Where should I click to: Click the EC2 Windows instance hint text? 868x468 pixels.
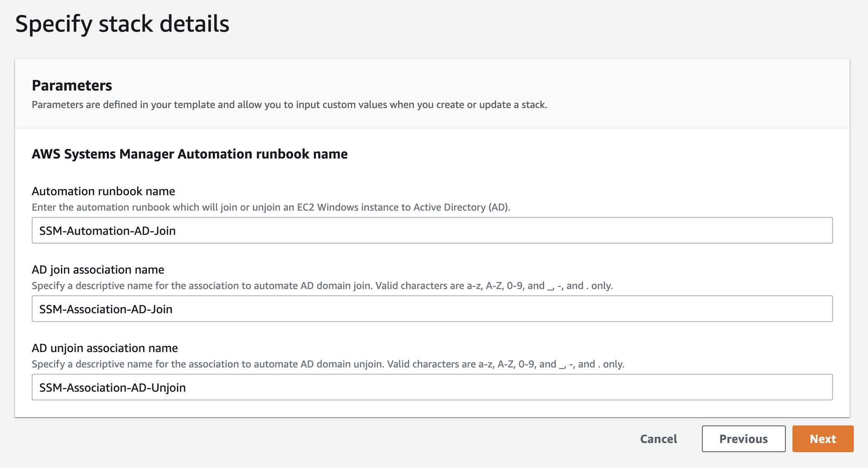point(271,207)
